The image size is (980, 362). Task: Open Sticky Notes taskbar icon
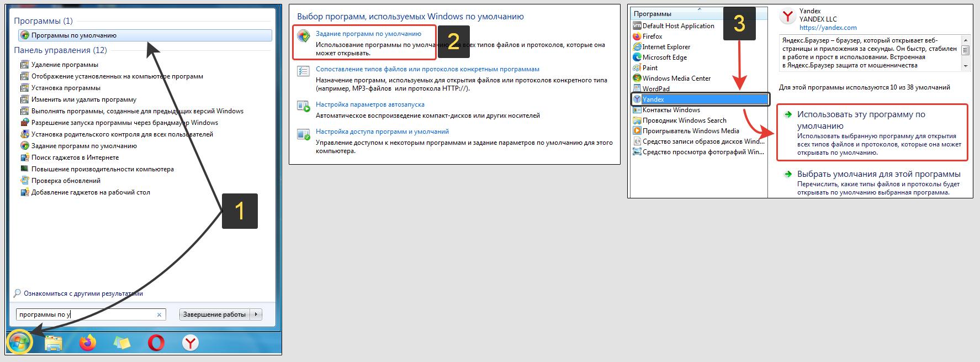coord(121,343)
